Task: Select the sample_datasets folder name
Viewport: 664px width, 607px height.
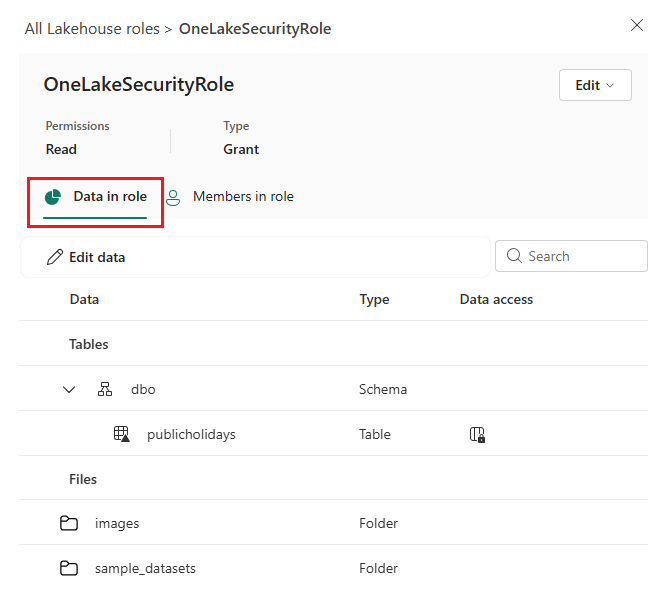Action: [145, 568]
